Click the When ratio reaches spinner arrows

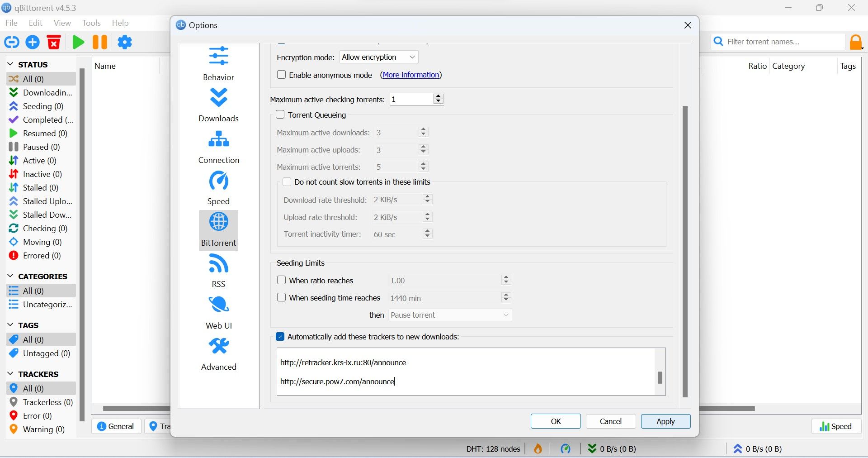click(x=506, y=280)
